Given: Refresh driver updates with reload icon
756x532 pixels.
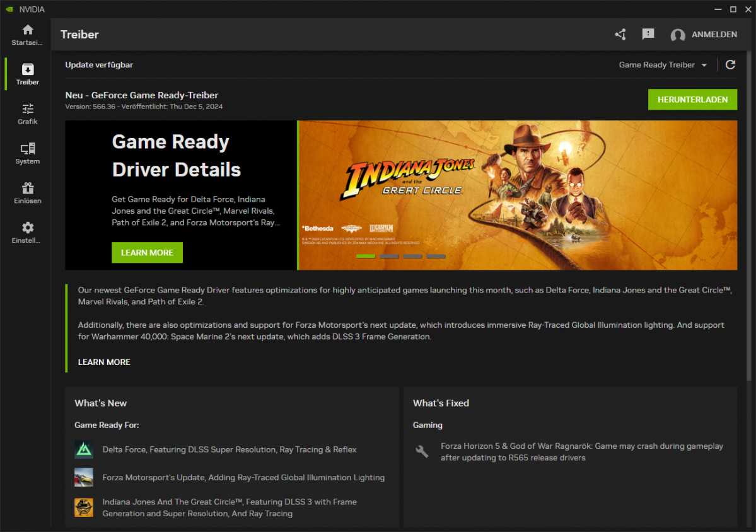Looking at the screenshot, I should (x=730, y=64).
